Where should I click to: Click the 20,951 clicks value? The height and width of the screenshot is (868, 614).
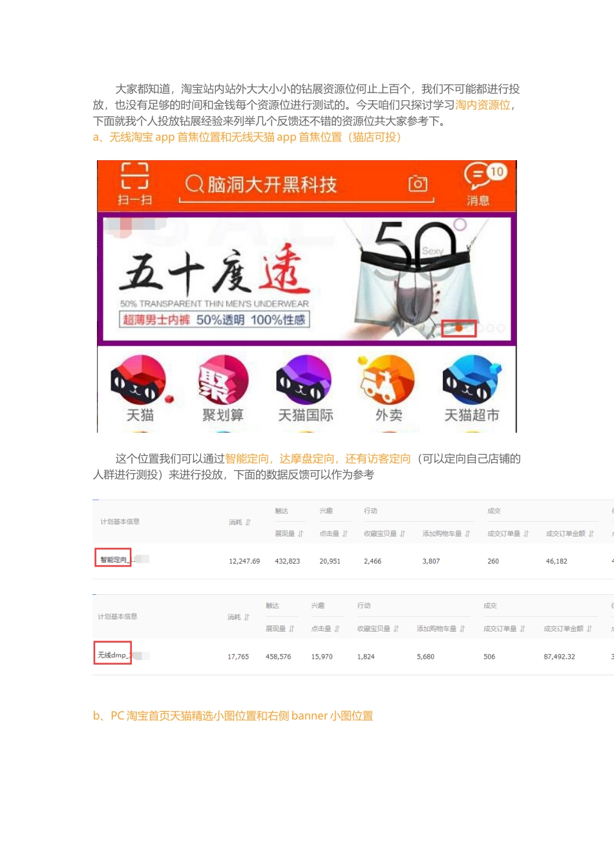click(330, 561)
